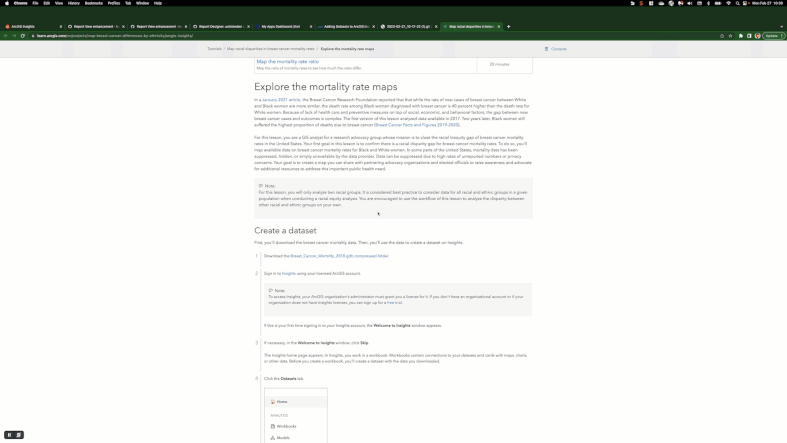Image resolution: width=787 pixels, height=443 pixels.
Task: Click the Home item in the screenshot thumbnail
Action: point(296,402)
